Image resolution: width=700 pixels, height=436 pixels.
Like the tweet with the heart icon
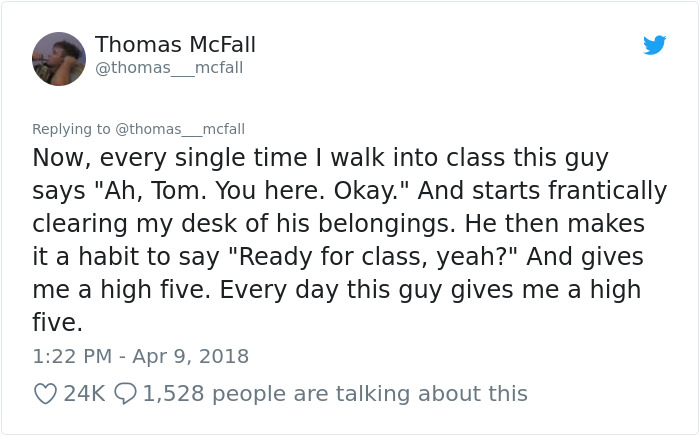click(x=45, y=394)
